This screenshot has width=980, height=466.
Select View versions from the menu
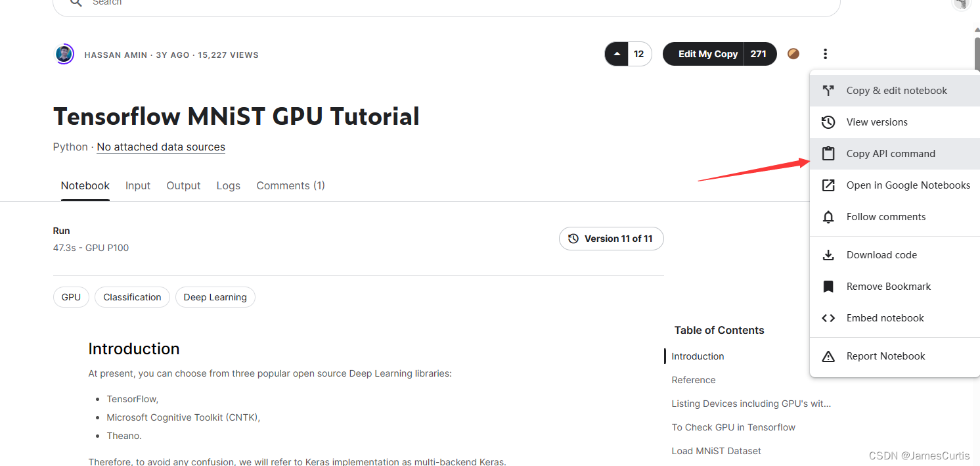point(895,122)
